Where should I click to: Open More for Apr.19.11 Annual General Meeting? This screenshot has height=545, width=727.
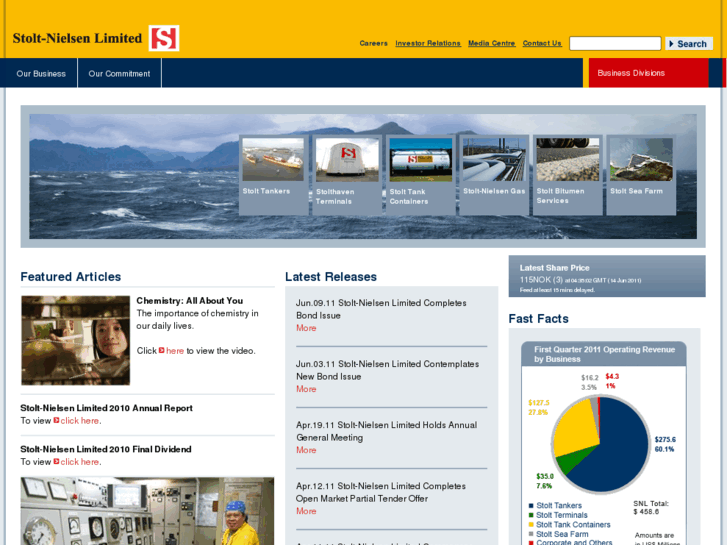(x=306, y=450)
